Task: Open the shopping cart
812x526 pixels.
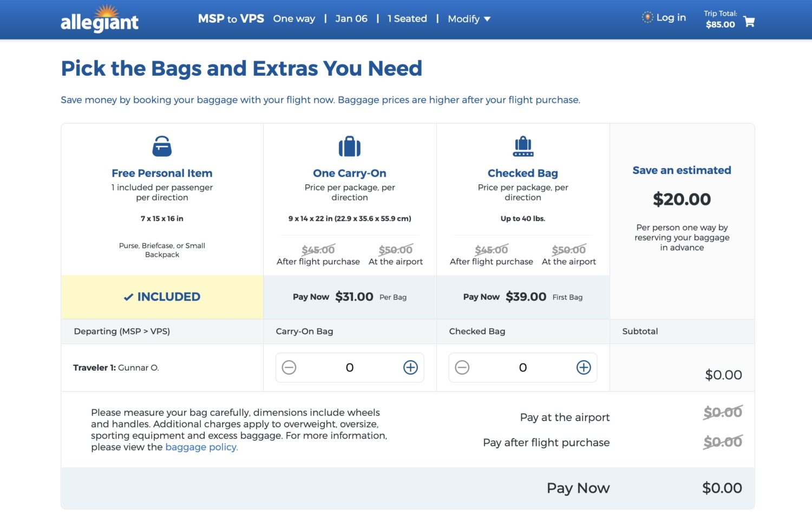Action: (x=749, y=21)
